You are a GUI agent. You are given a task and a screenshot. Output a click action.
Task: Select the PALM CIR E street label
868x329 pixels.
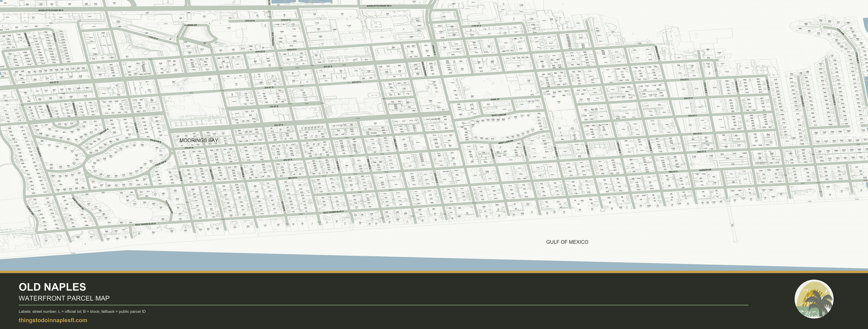click(x=156, y=141)
